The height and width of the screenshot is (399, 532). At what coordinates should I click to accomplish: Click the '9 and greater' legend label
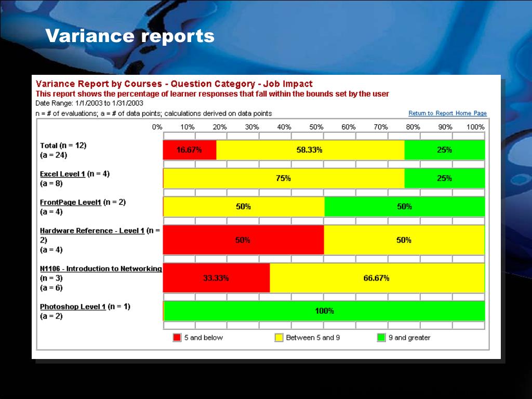[x=409, y=338]
